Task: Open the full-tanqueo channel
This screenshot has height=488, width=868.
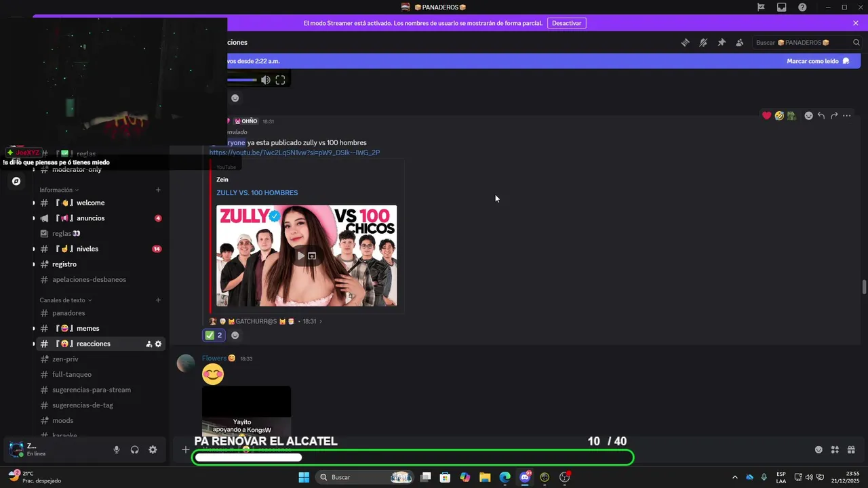Action: tap(100, 375)
